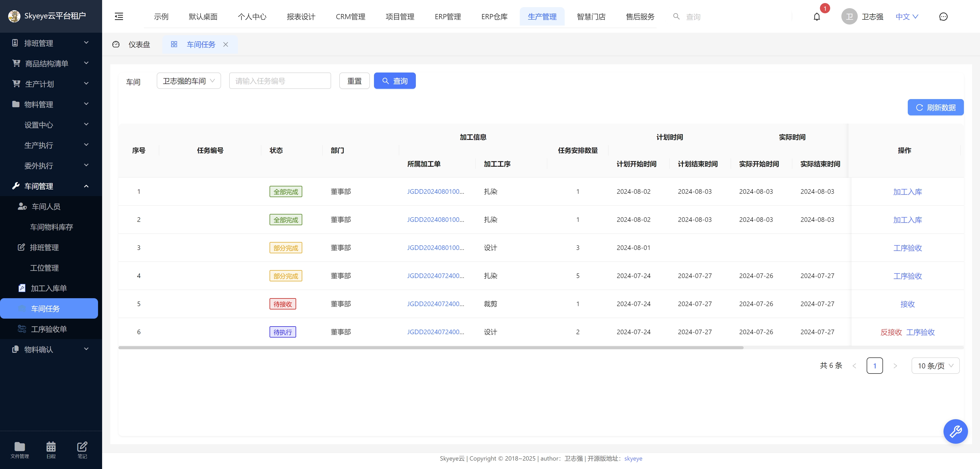Click the 排班管理 clipboard icon at sidebar top
This screenshot has height=469, width=980.
click(15, 43)
